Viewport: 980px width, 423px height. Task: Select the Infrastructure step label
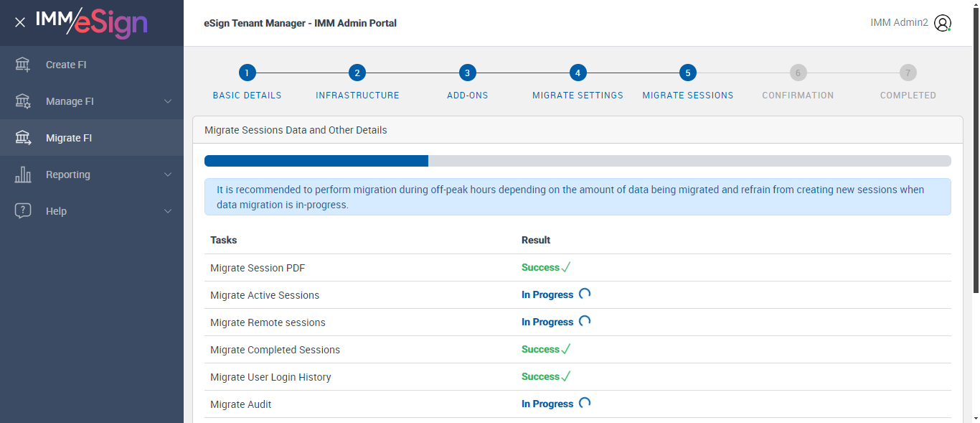tap(357, 96)
